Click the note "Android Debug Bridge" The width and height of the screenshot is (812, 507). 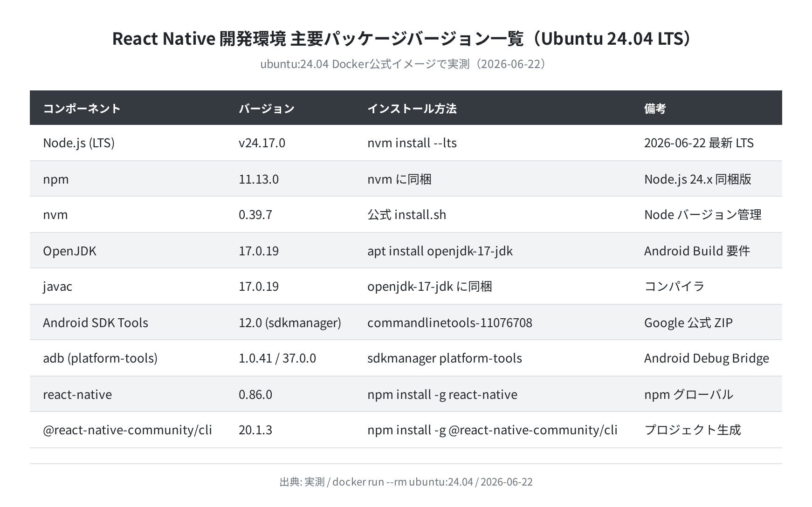coord(707,358)
